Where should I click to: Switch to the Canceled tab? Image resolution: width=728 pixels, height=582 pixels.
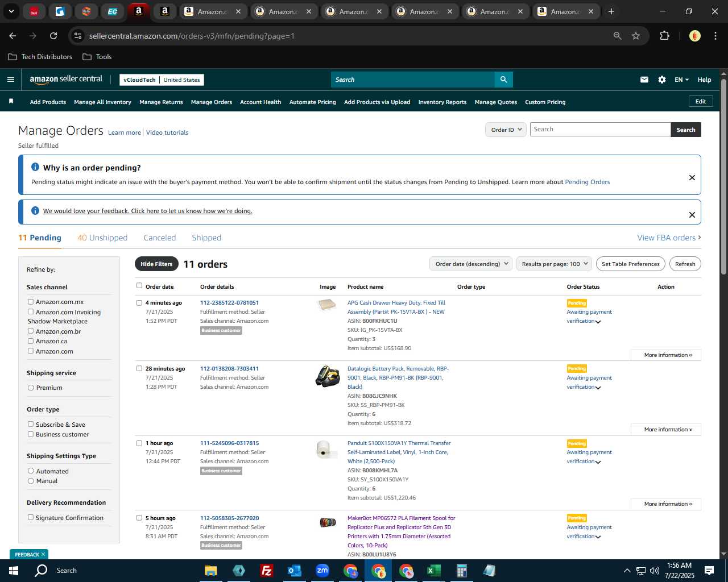(x=160, y=238)
